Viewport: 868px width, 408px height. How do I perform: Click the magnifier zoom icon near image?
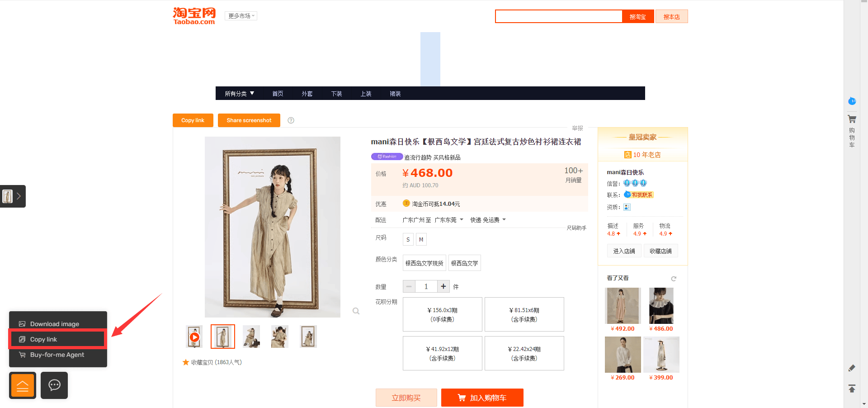tap(356, 311)
